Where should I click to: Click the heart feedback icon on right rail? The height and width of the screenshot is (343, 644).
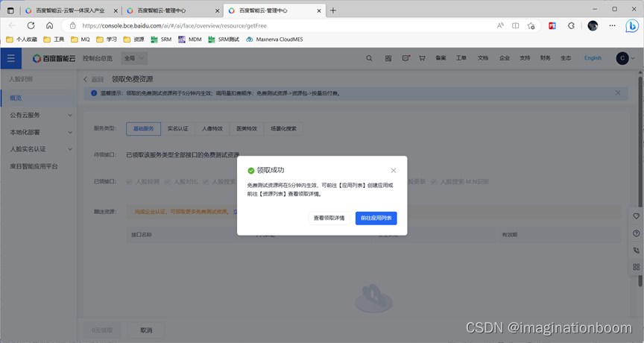click(637, 216)
